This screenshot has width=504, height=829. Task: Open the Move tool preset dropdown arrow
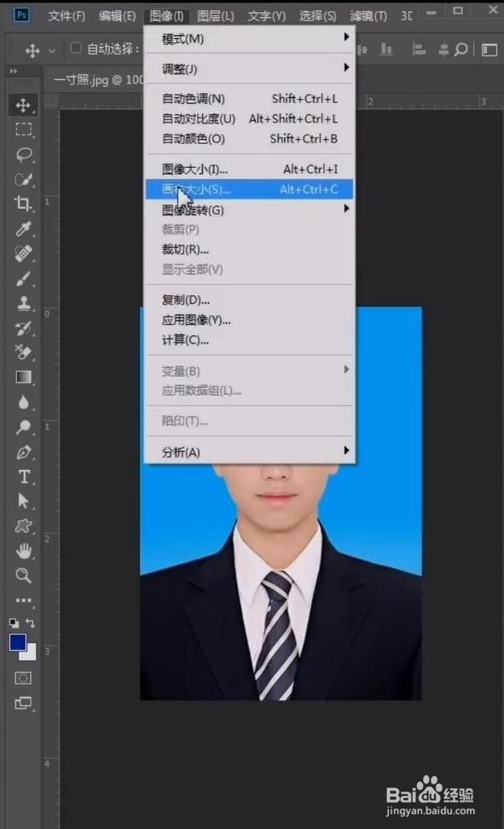tap(52, 51)
